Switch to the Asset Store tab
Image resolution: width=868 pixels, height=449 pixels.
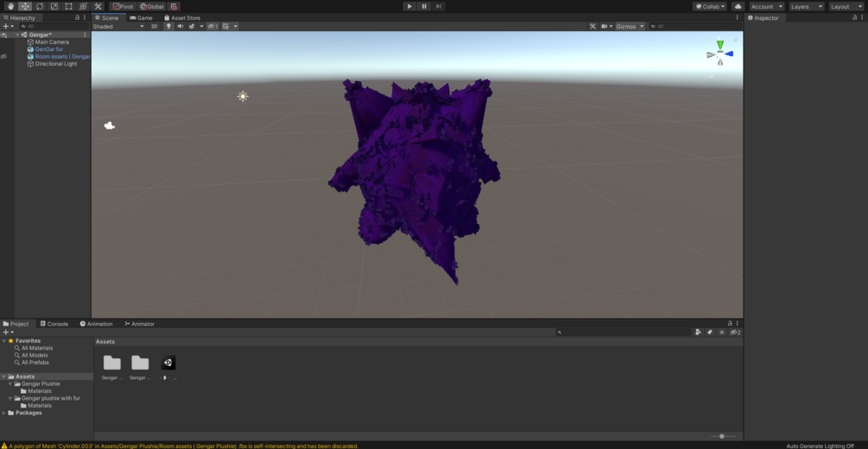(182, 18)
